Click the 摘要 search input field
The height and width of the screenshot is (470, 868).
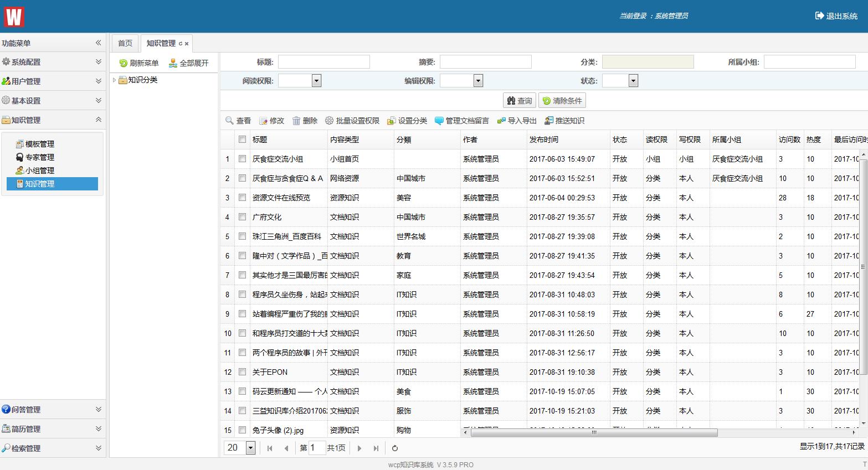[486, 62]
